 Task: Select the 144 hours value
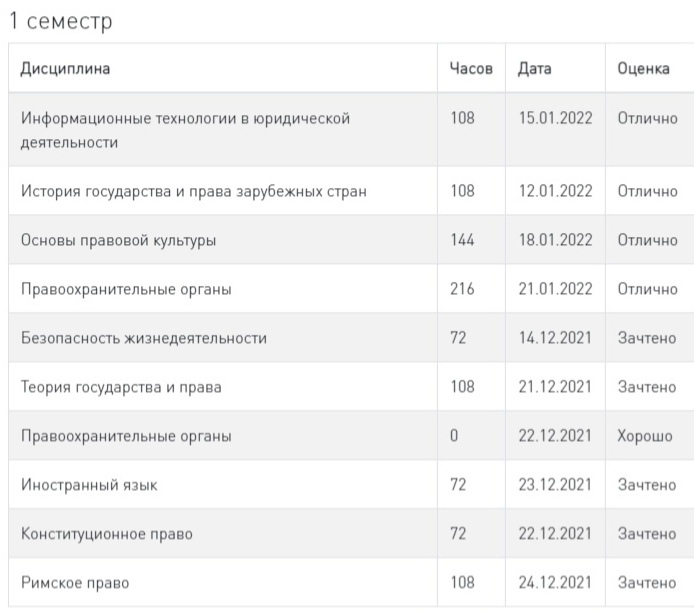463,240
